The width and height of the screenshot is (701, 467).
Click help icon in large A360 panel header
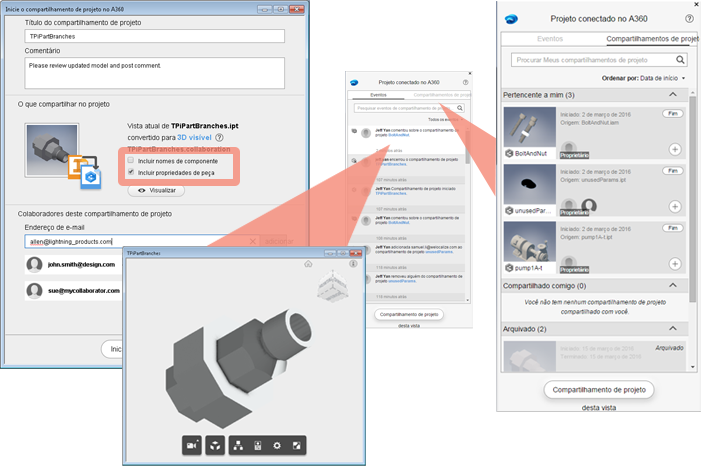(x=689, y=19)
